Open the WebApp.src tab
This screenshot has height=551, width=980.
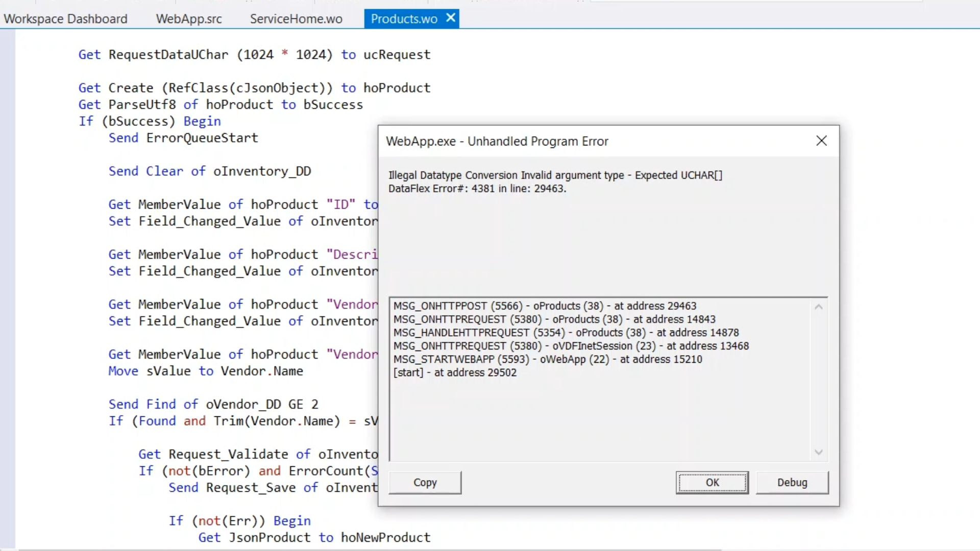189,19
